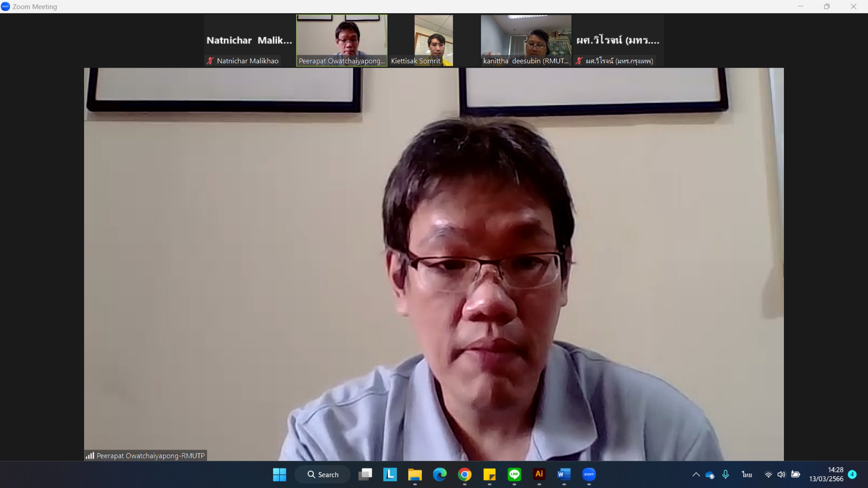The width and height of the screenshot is (868, 488).
Task: Select Peerapat Owatchaiyapong video thumbnail
Action: click(342, 40)
